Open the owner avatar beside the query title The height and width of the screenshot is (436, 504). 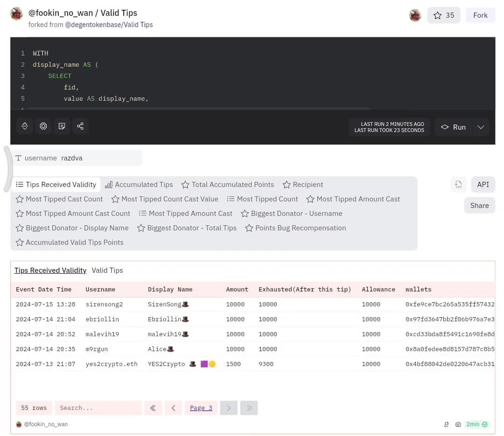(16, 14)
